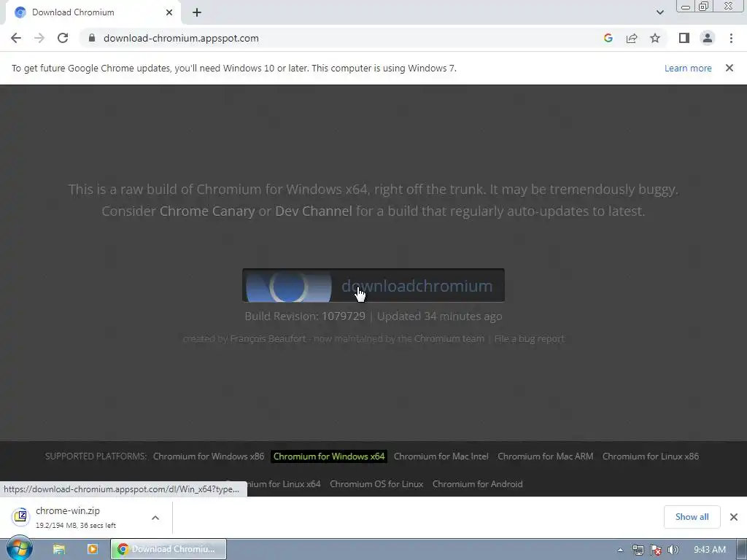Open the side panel icon
The width and height of the screenshot is (747, 560).
pyautogui.click(x=684, y=38)
